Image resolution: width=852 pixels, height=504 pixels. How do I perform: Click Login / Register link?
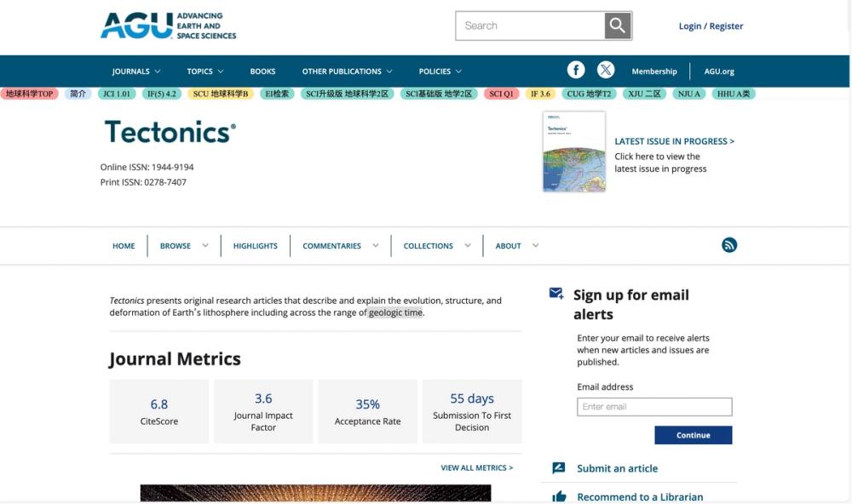point(711,26)
